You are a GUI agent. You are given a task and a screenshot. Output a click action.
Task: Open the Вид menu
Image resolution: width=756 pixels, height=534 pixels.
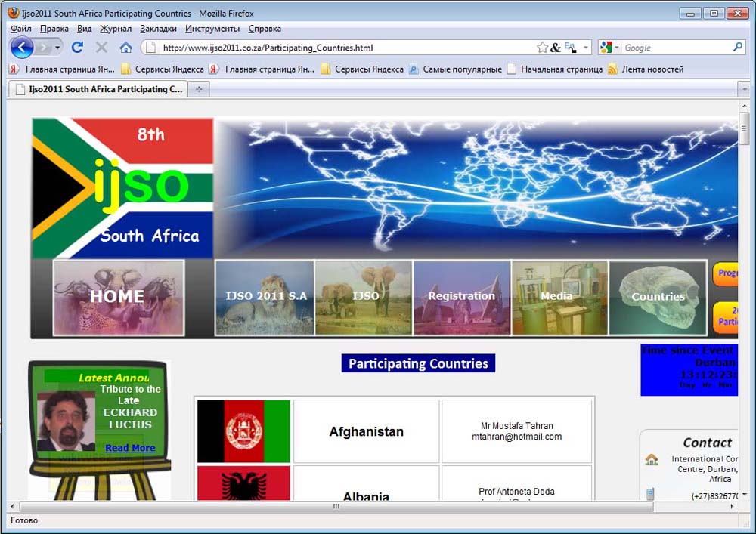point(85,29)
